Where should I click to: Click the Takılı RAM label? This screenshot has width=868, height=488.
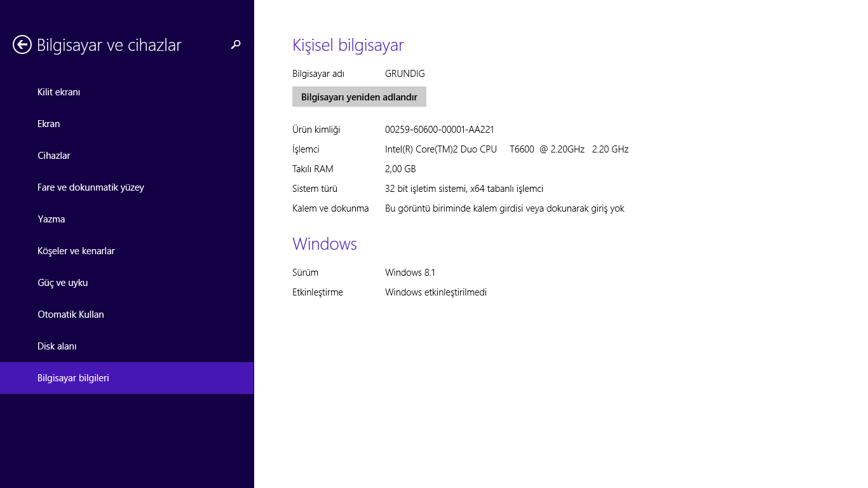pos(313,169)
